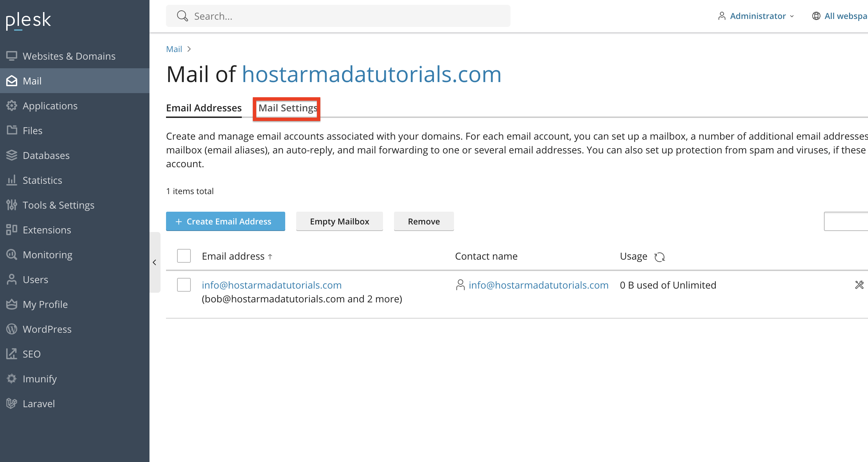Click the list filter input box at right
The height and width of the screenshot is (462, 868).
tap(846, 221)
